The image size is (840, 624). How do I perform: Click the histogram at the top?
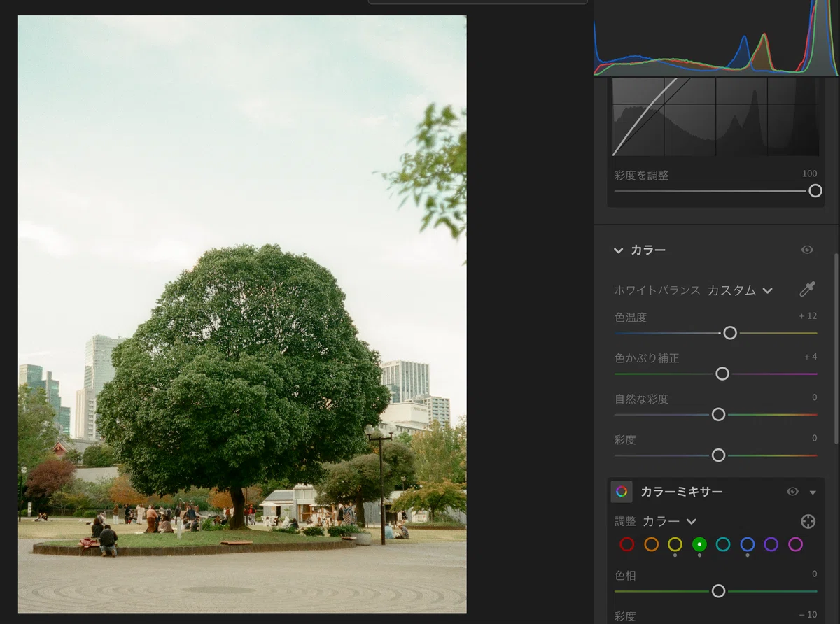point(715,37)
